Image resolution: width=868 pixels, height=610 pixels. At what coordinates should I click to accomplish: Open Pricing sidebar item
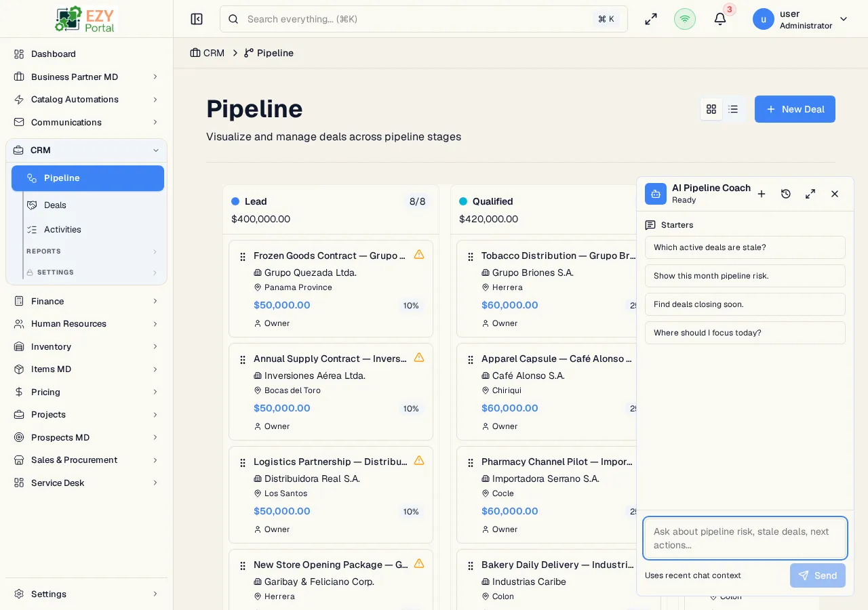(x=86, y=392)
